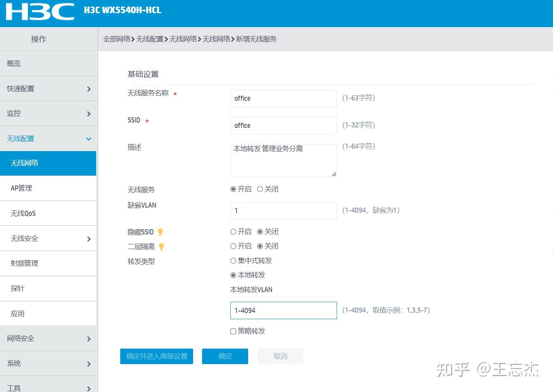Click the 确定 button to confirm
Screen dimensions: 553x392
(x=225, y=356)
